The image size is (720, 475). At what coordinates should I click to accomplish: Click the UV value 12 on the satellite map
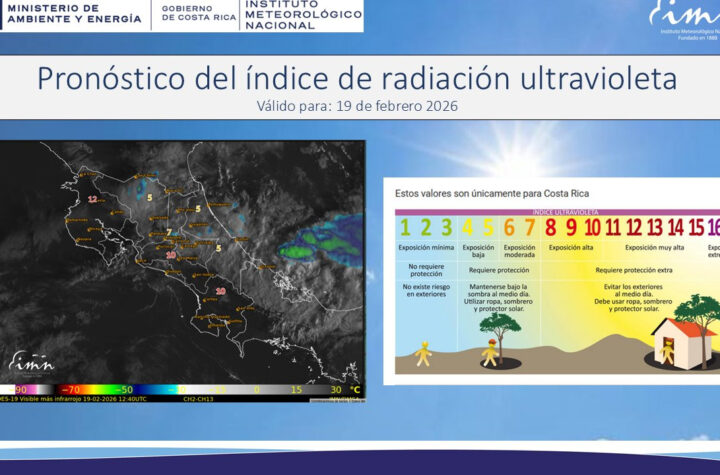[93, 200]
